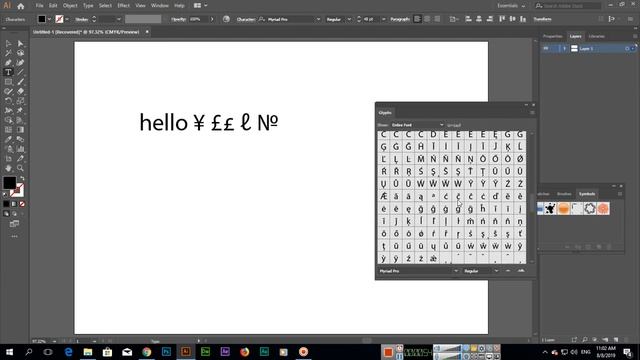This screenshot has width=640, height=360.
Task: Select the Zoom tool
Action: [x=20, y=168]
